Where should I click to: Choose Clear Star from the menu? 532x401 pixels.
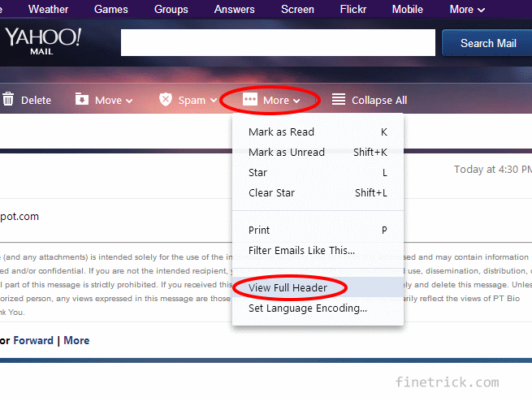(318, 193)
